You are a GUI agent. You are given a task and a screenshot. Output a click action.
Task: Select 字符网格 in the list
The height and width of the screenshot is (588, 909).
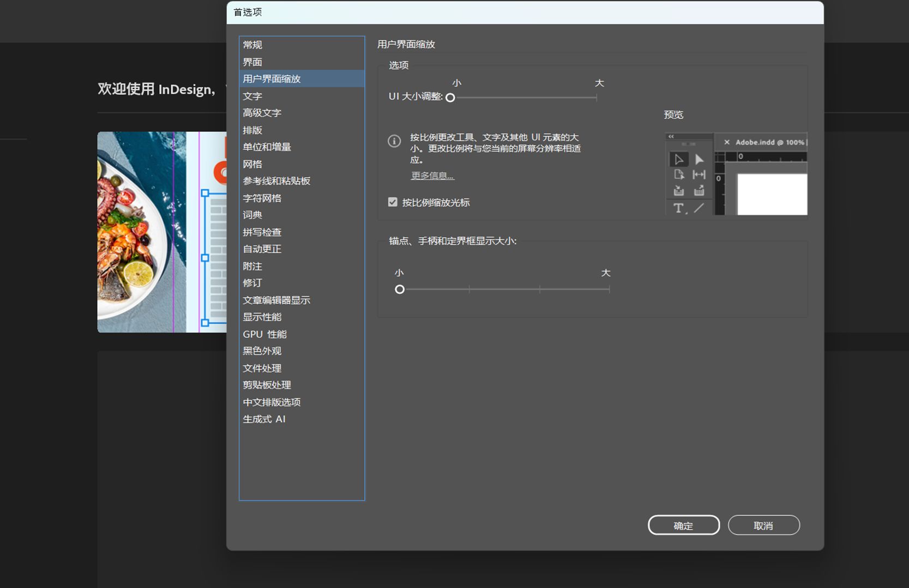[x=302, y=198]
